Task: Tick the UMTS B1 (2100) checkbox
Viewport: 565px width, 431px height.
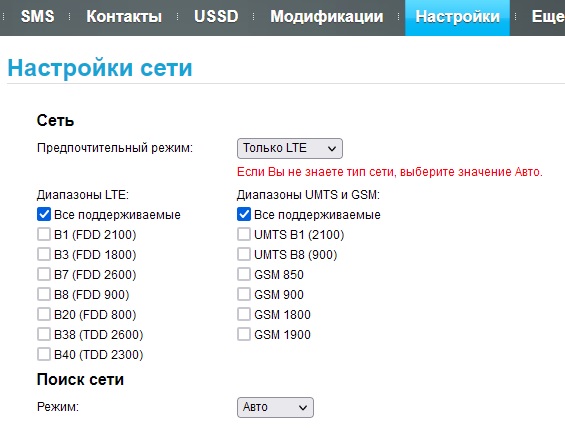Action: pyautogui.click(x=244, y=234)
